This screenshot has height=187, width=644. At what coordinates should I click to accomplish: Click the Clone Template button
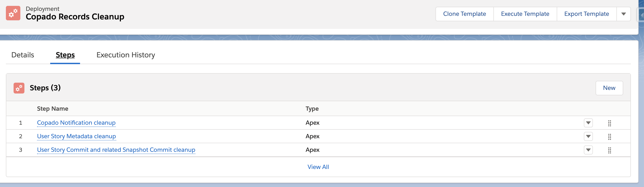click(x=464, y=14)
